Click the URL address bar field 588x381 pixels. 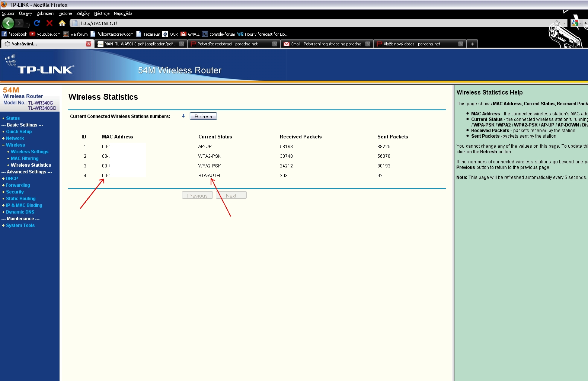coord(298,23)
